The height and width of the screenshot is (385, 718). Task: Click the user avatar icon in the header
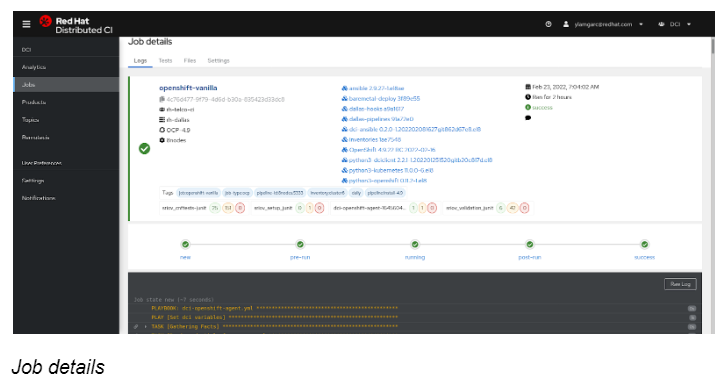coord(566,24)
